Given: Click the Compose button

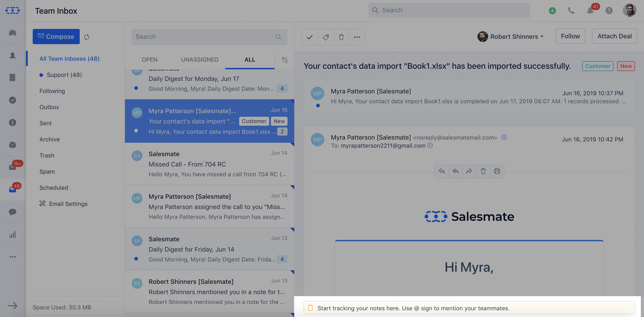Looking at the screenshot, I should click(56, 36).
